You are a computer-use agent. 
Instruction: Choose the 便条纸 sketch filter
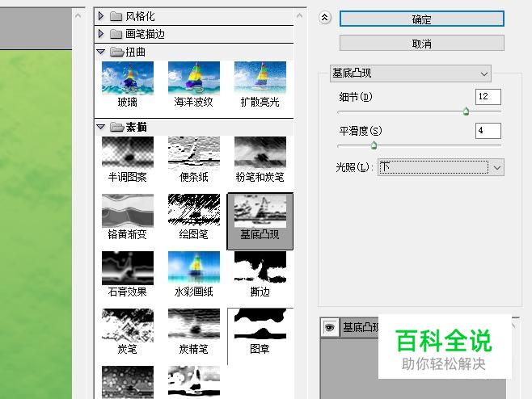pyautogui.click(x=194, y=153)
